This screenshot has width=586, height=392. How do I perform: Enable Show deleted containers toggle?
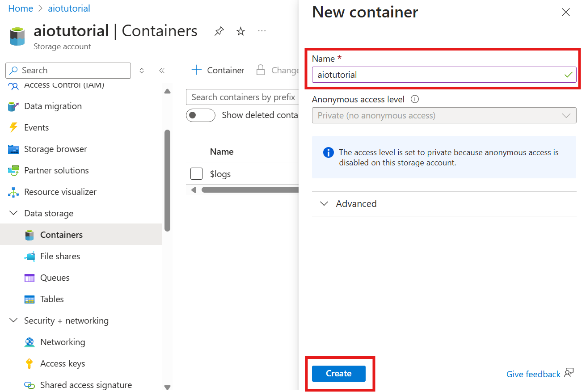(201, 115)
